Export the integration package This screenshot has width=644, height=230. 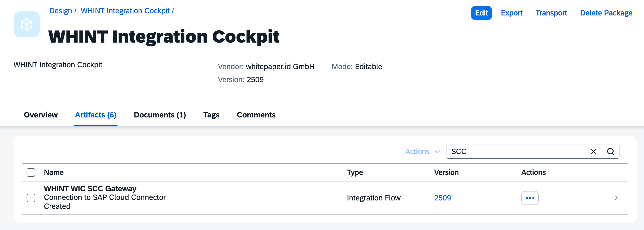pyautogui.click(x=512, y=13)
